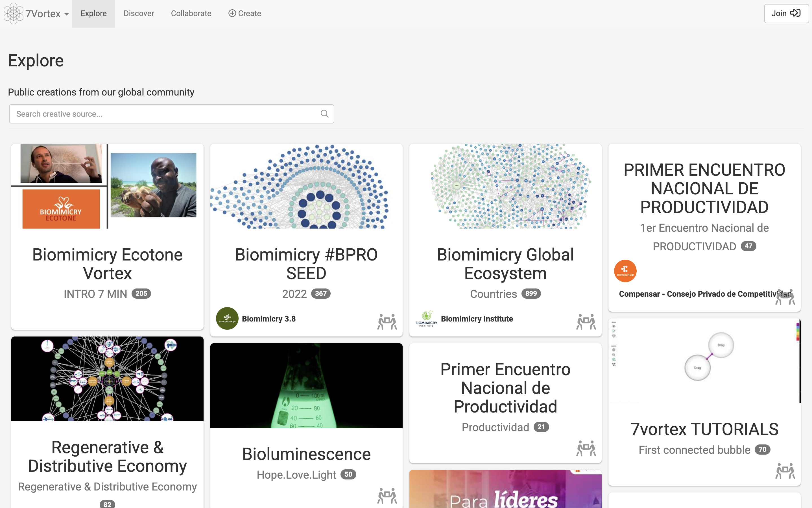The image size is (812, 508).
Task: Open the 7vortex TUTORIALS title
Action: (x=705, y=429)
